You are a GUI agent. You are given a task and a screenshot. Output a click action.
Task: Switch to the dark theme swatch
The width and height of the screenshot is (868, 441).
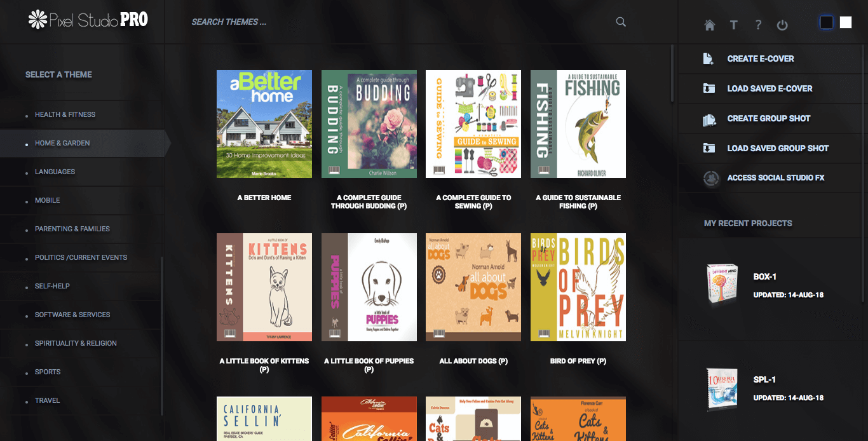pos(827,22)
